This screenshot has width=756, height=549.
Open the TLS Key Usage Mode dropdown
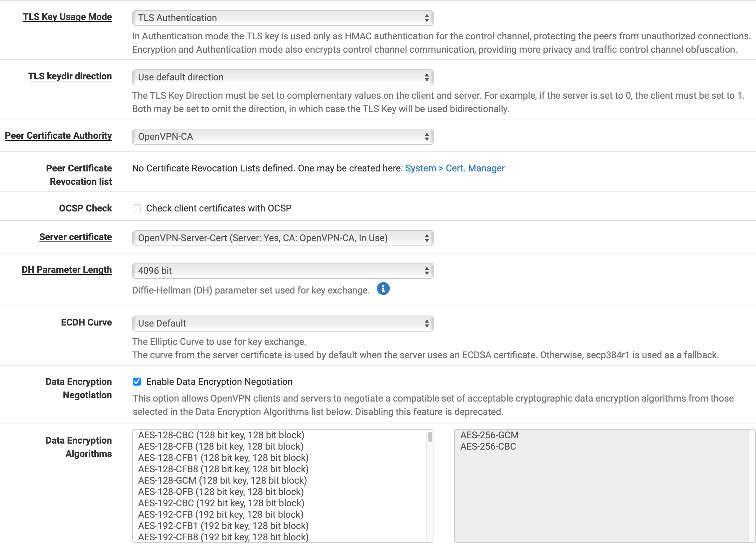[x=283, y=18]
